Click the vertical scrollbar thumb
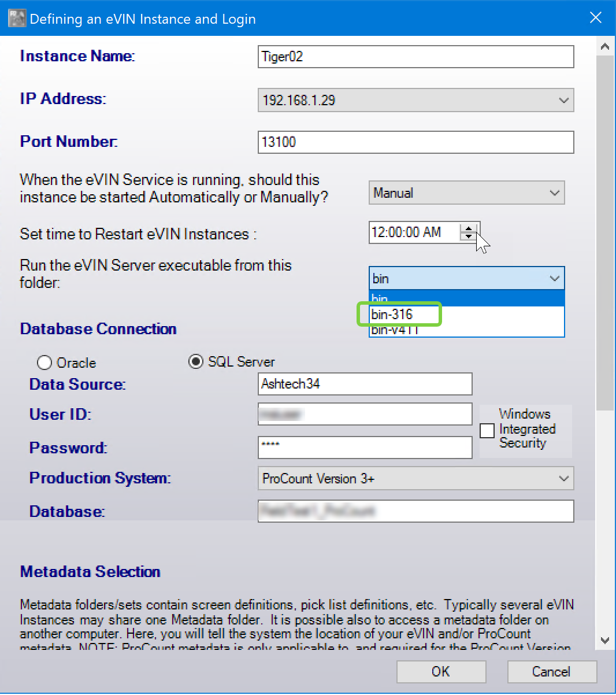 (604, 231)
